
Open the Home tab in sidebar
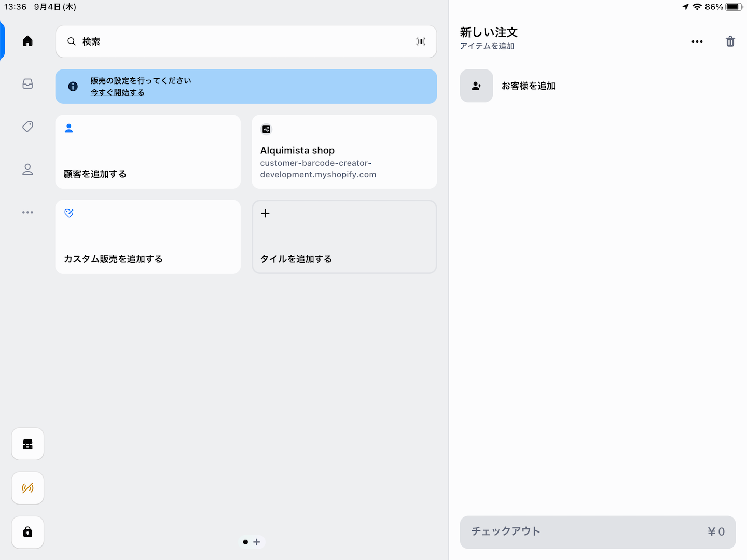(x=27, y=41)
